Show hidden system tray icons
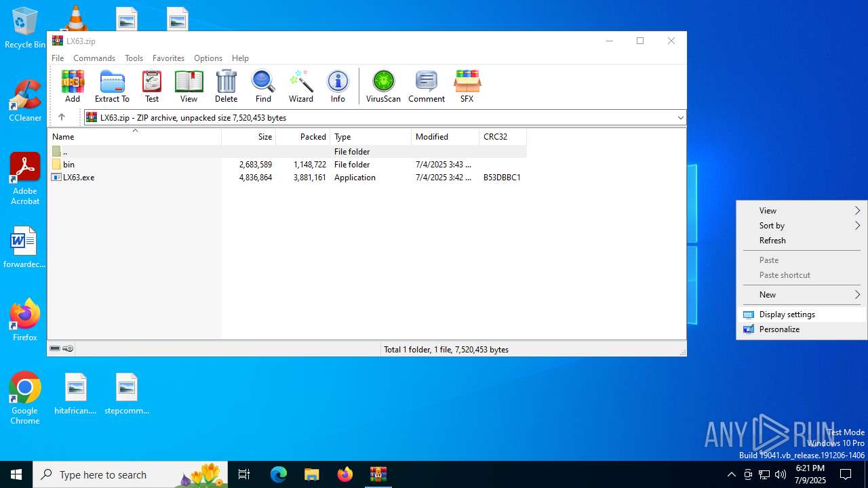 (731, 474)
